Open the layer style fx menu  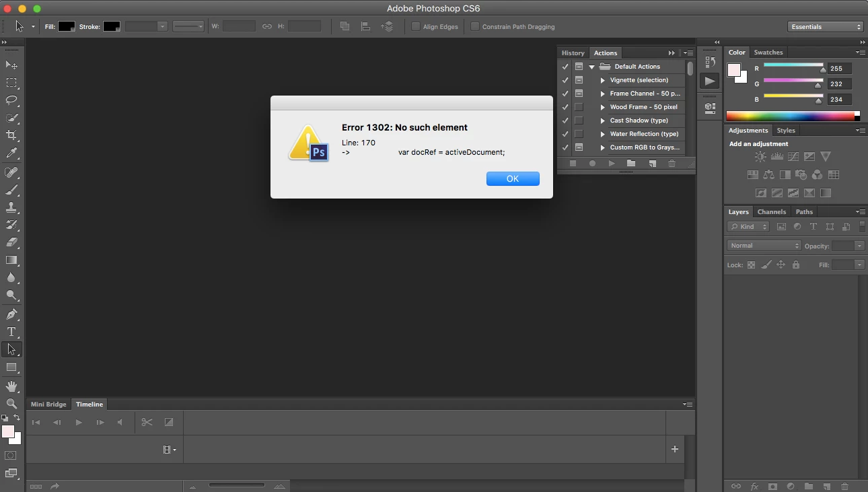point(754,486)
